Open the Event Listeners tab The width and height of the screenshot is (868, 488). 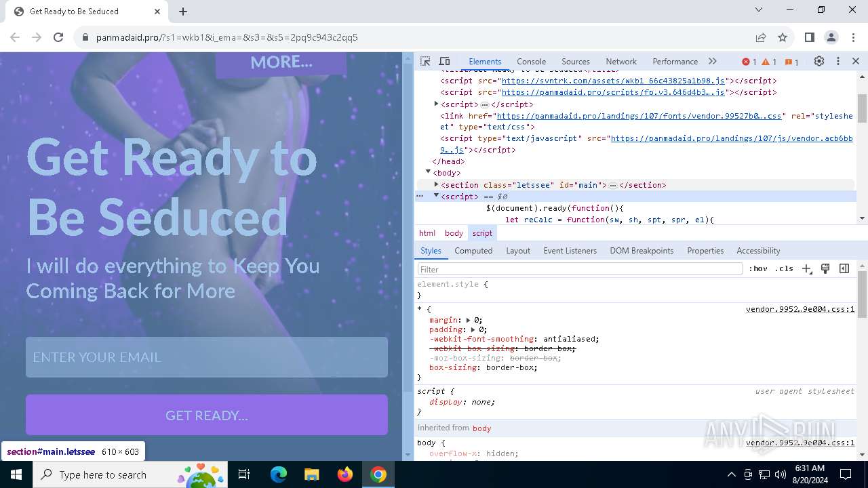[x=570, y=250]
